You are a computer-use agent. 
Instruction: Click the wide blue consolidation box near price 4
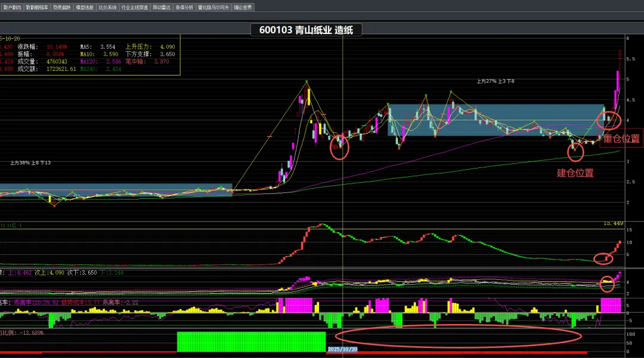496,120
